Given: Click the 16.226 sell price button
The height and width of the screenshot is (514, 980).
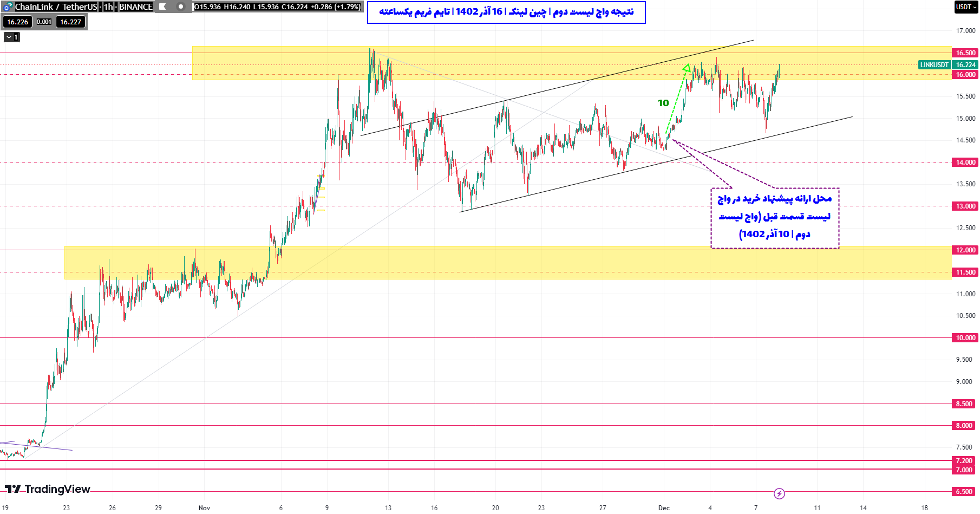Looking at the screenshot, I should pos(17,22).
